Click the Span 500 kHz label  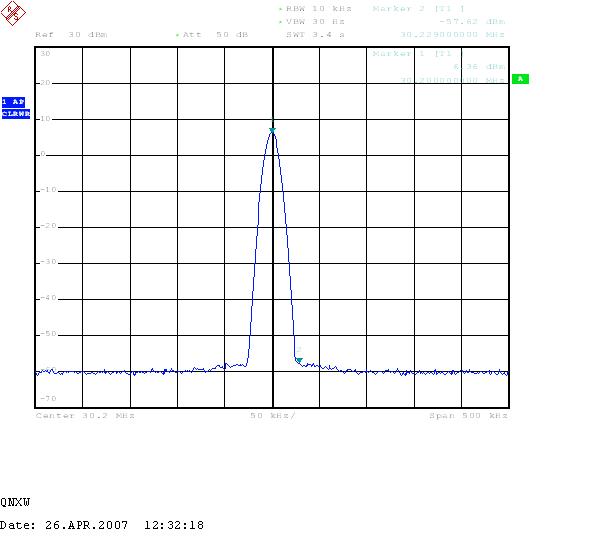pos(468,414)
